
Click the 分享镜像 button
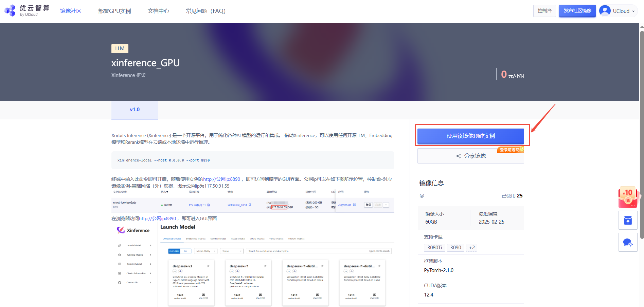point(471,156)
